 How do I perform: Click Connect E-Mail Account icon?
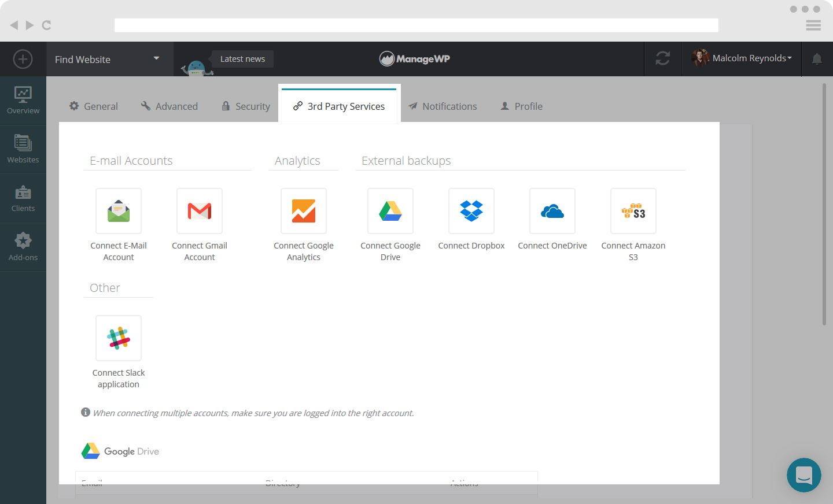(119, 211)
